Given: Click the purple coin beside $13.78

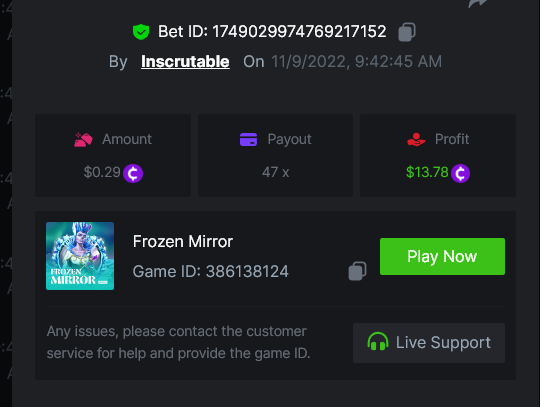Looking at the screenshot, I should pyautogui.click(x=460, y=173).
